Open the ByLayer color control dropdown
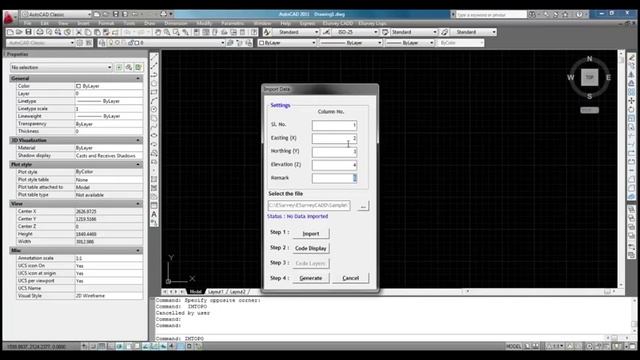This screenshot has width=640, height=360. click(x=287, y=43)
